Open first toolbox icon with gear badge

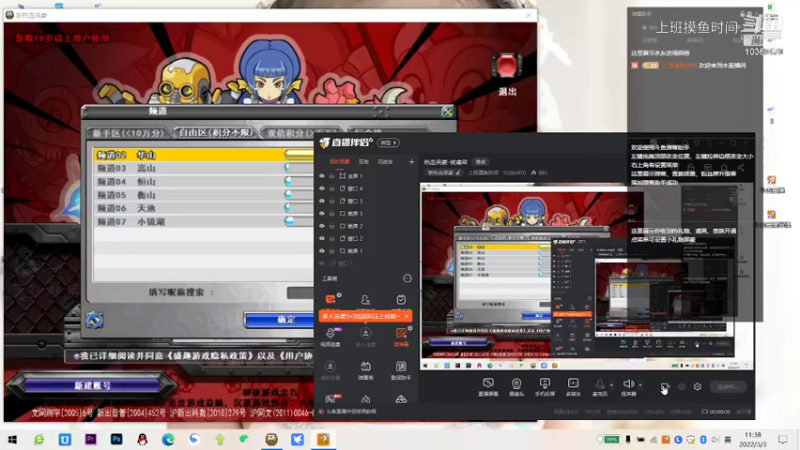point(331,299)
